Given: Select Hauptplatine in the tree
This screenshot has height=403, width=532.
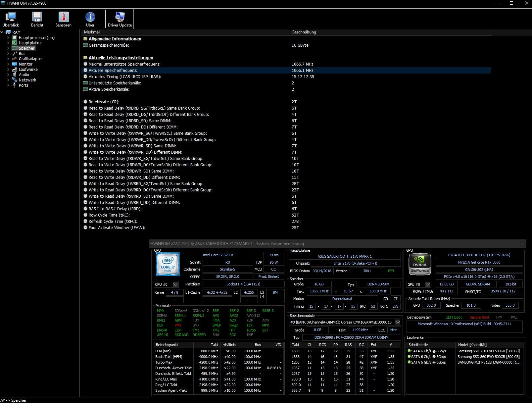Looking at the screenshot, I should pos(30,43).
